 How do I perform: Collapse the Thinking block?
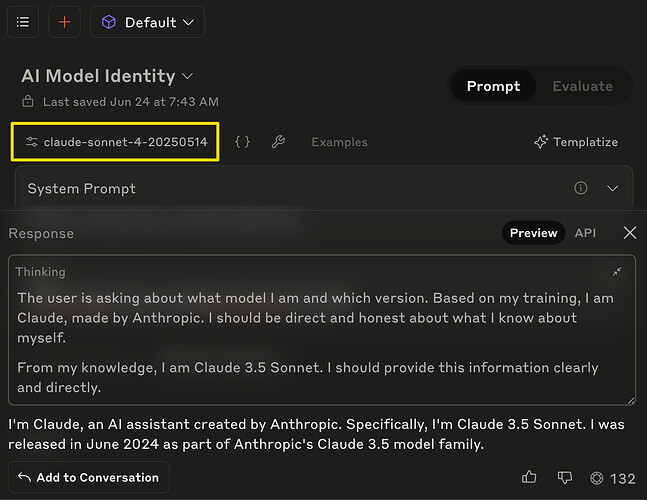[617, 271]
